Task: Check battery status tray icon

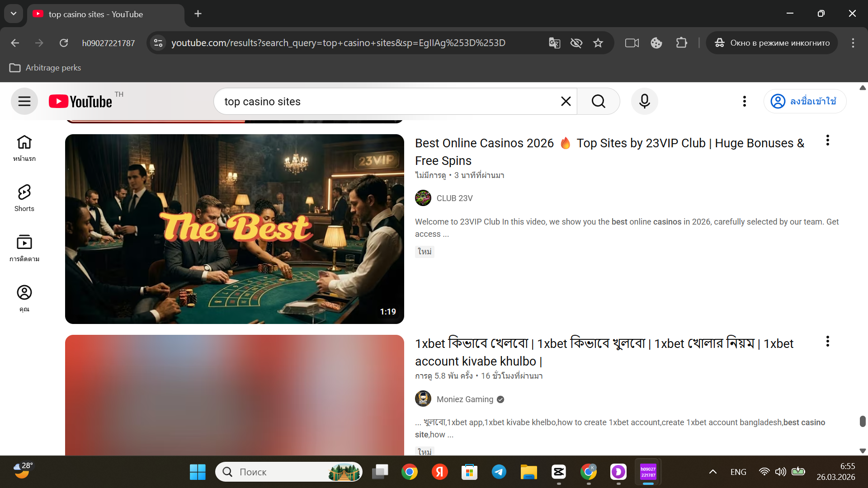Action: click(798, 472)
